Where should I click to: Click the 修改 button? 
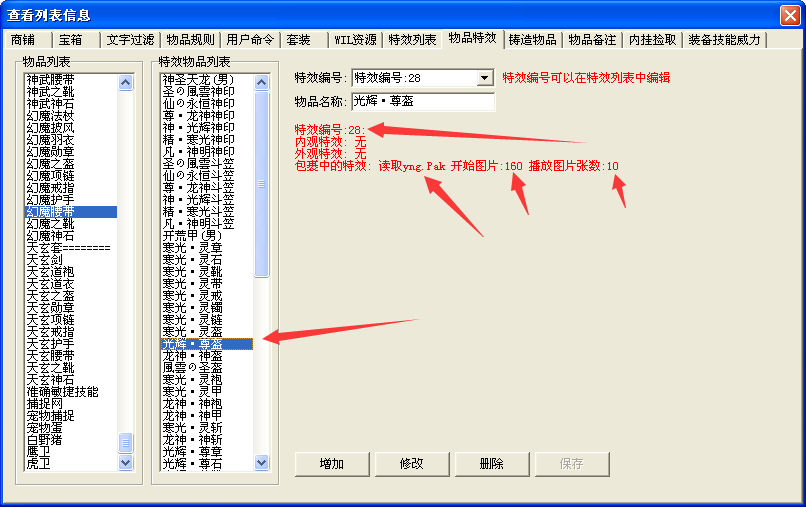click(412, 464)
